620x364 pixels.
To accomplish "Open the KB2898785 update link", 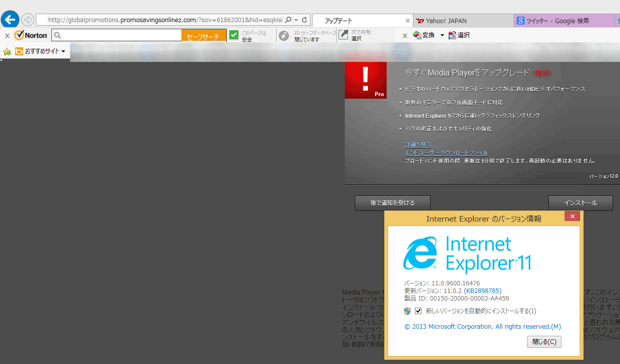I will (483, 290).
